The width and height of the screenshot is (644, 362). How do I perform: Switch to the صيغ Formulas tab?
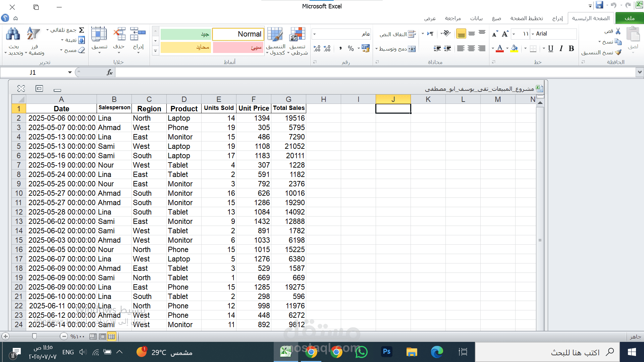(496, 18)
